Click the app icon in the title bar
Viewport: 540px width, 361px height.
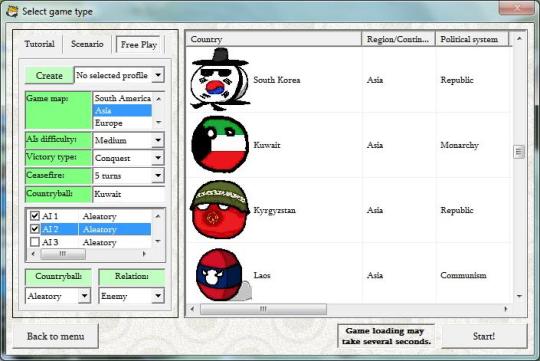click(x=12, y=11)
